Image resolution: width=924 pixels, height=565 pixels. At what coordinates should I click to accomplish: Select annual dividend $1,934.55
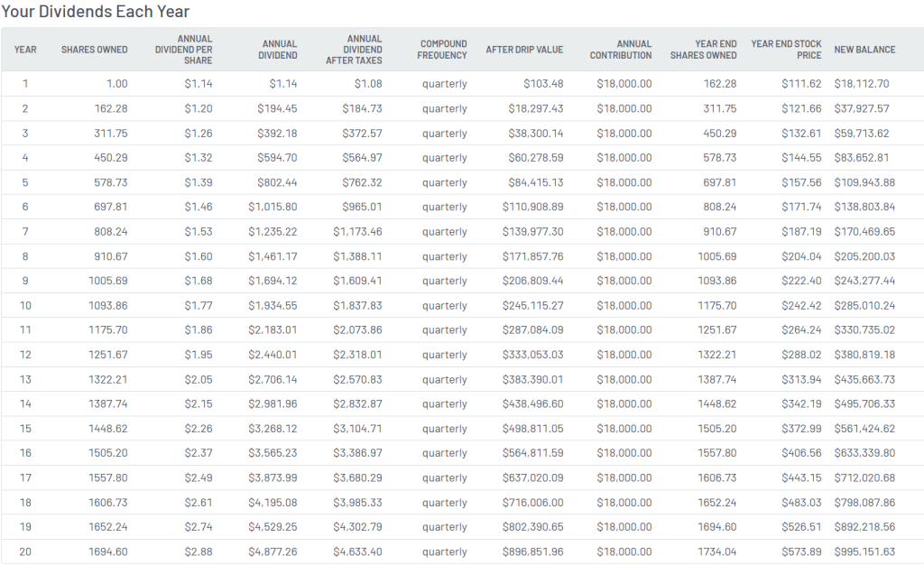point(273,306)
